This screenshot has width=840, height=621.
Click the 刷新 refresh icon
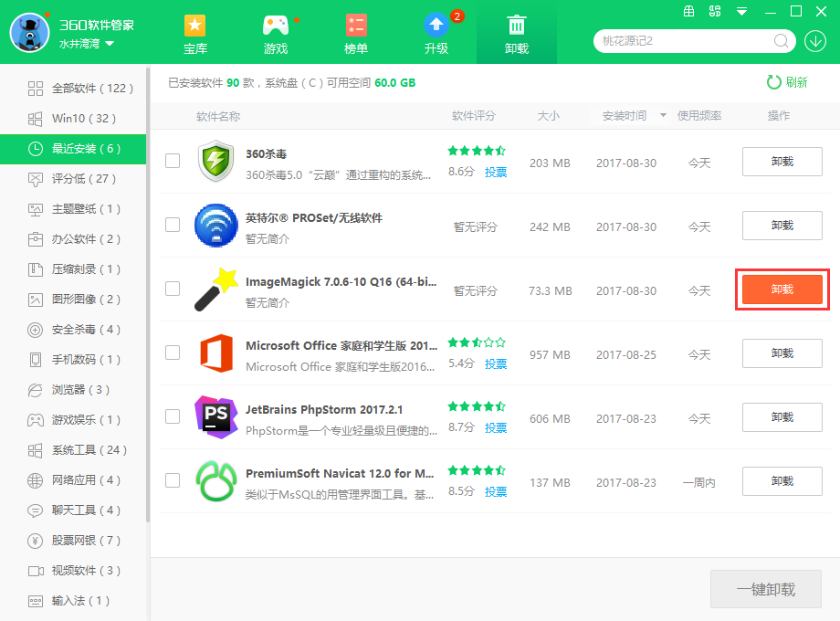[x=774, y=82]
